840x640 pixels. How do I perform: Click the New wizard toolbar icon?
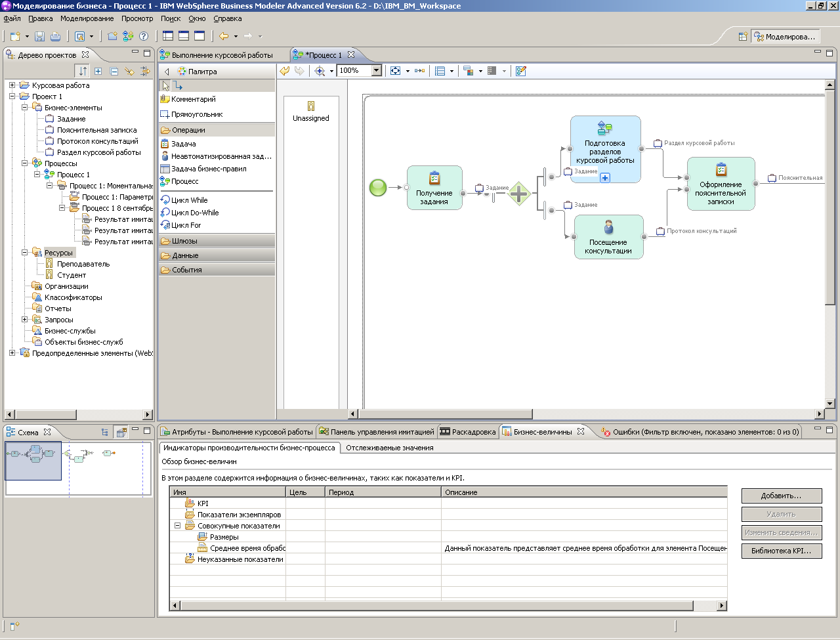click(14, 36)
